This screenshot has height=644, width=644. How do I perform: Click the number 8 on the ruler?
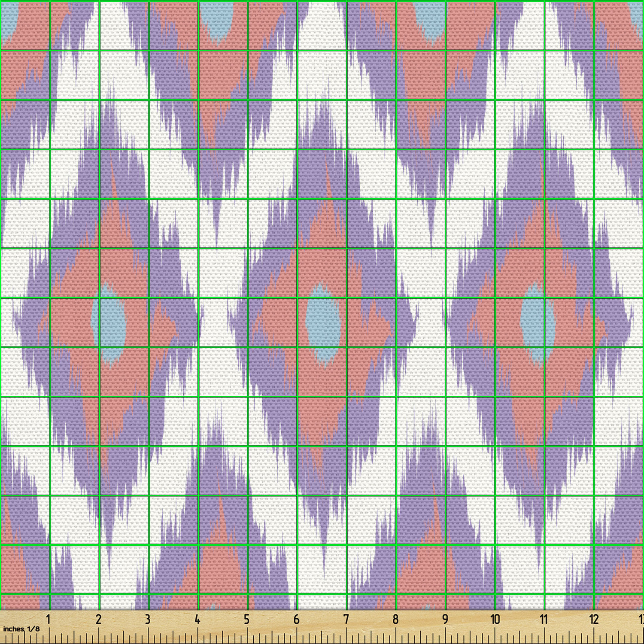(395, 620)
